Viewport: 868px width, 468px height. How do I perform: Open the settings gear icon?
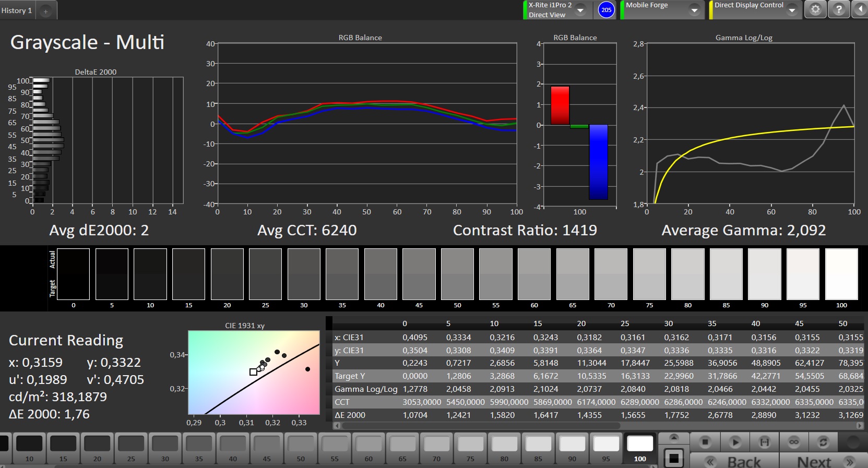click(x=815, y=10)
